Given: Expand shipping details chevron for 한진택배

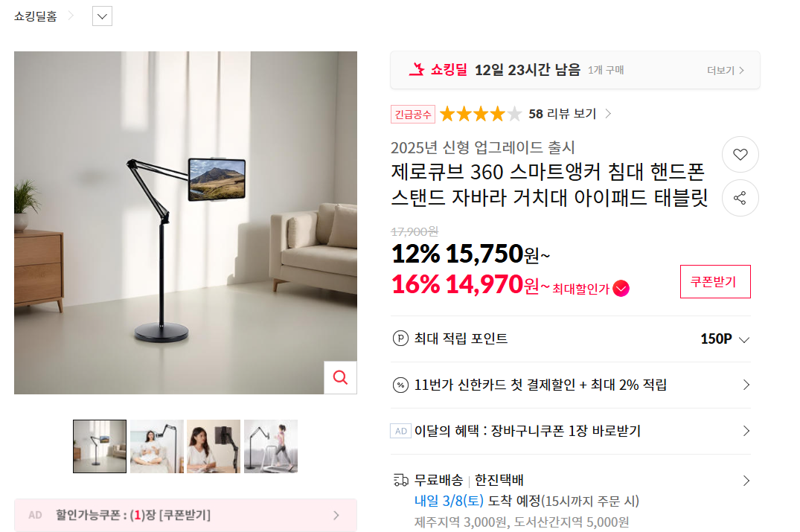Looking at the screenshot, I should click(746, 481).
